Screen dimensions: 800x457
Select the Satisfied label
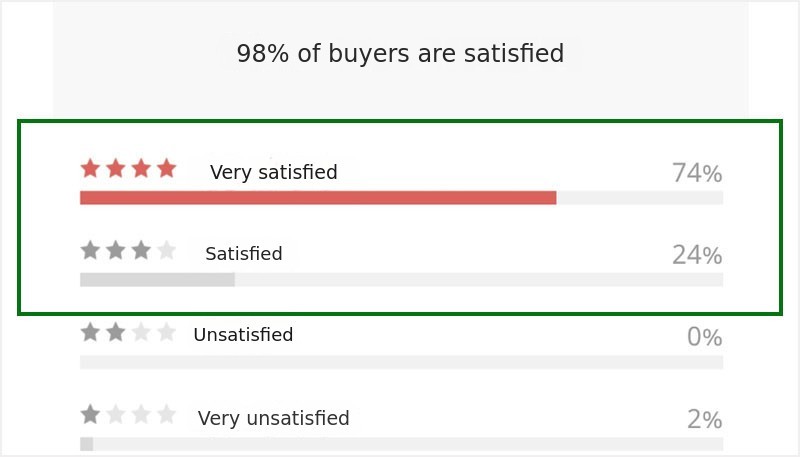coord(244,253)
